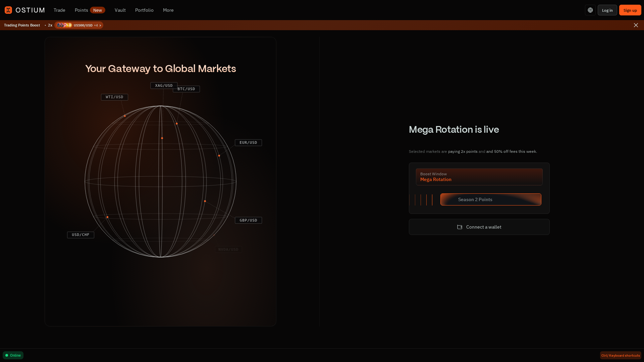
Task: Click the Your Gateway to Global Markets heading
Action: tap(161, 69)
